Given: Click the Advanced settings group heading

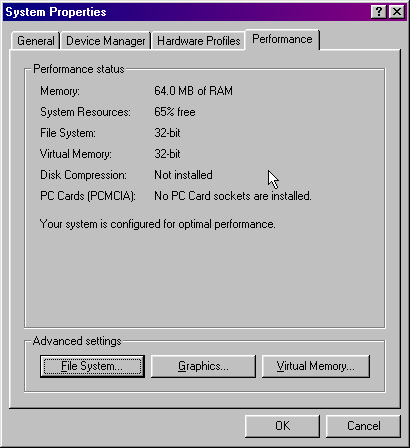Looking at the screenshot, I should tap(77, 341).
